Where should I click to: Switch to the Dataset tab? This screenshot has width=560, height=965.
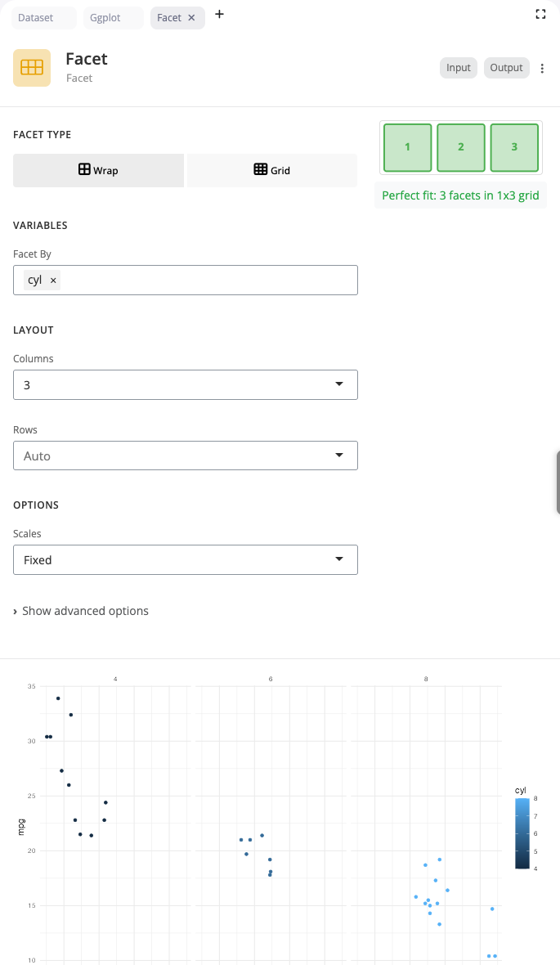coord(44,17)
